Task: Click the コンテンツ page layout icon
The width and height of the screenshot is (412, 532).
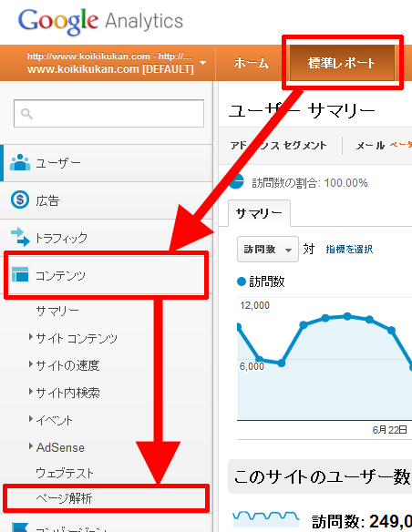Action: click(20, 274)
